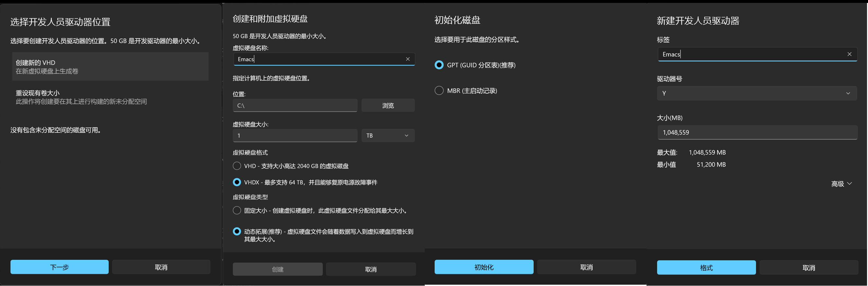Select VHD format radio button
Screen dimensions: 868x286
(237, 166)
